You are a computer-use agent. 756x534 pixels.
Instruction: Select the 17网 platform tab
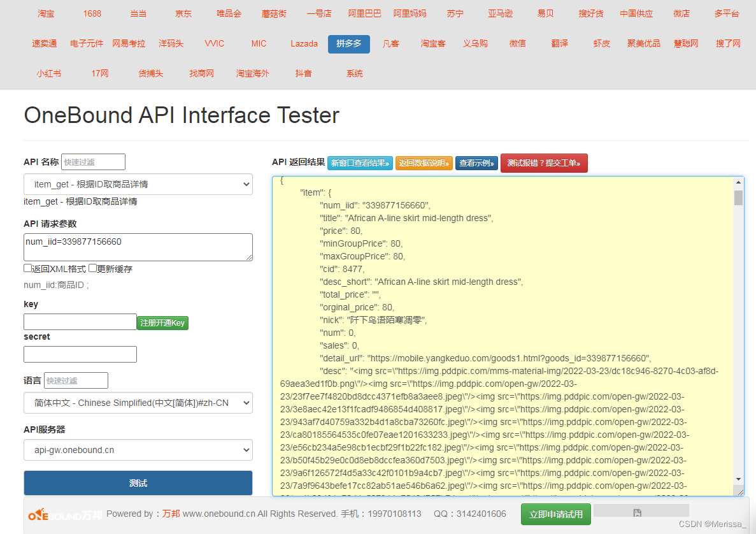100,74
